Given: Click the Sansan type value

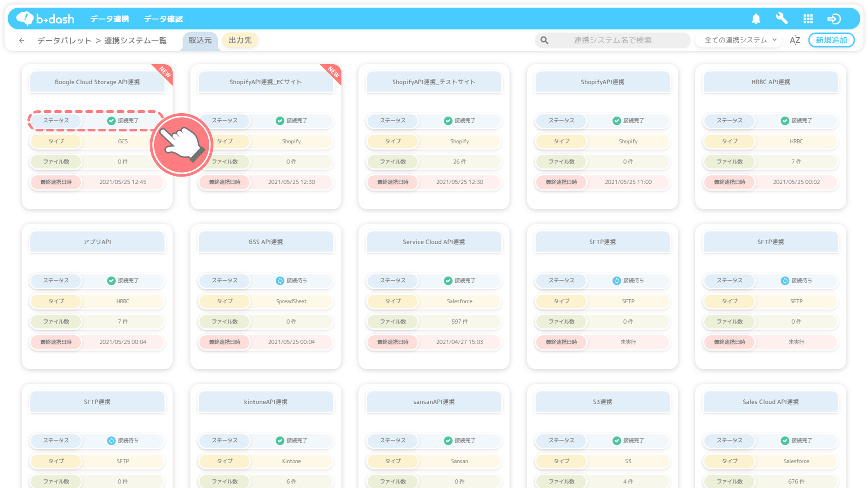Looking at the screenshot, I should [x=460, y=461].
